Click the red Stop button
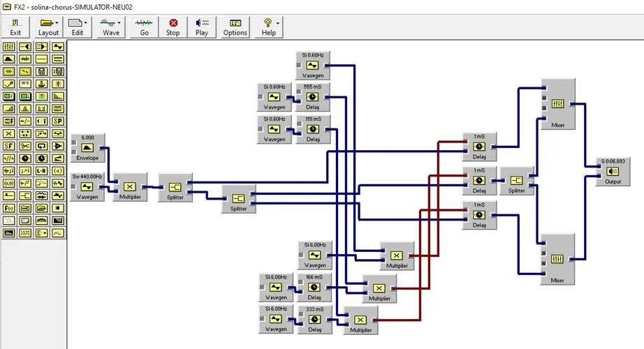This screenshot has width=644, height=349. coord(173,27)
